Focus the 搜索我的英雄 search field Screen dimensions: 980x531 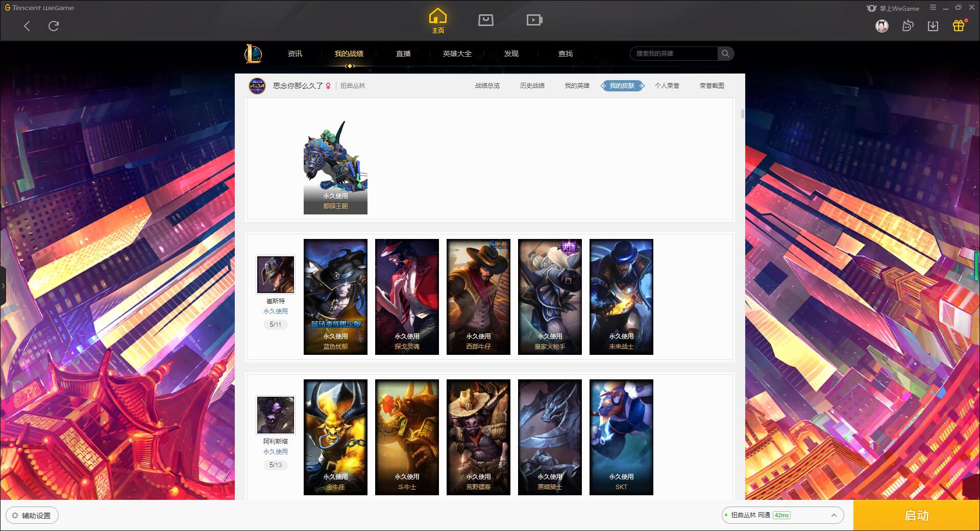click(x=674, y=54)
